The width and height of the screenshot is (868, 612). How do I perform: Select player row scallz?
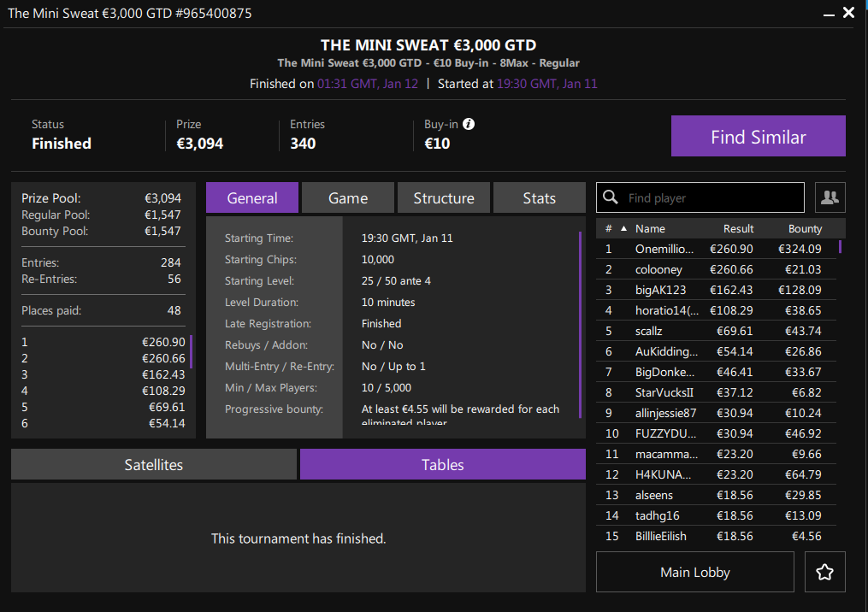tap(716, 331)
